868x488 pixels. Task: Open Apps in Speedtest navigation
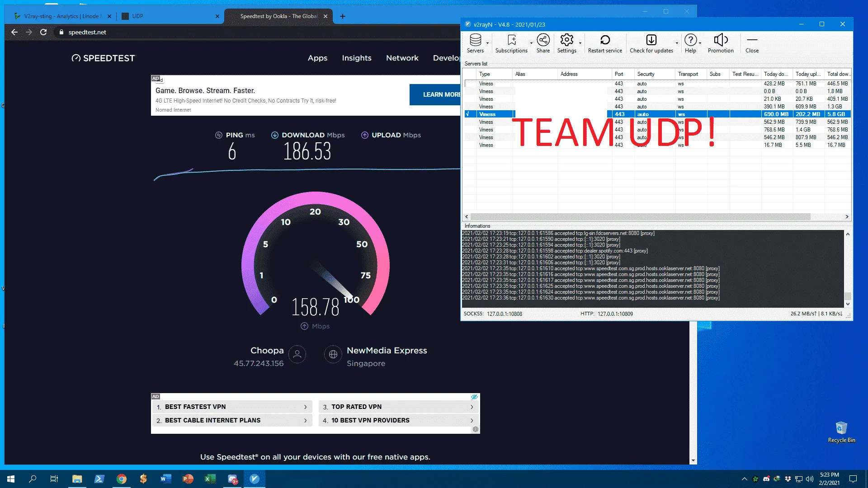(317, 58)
